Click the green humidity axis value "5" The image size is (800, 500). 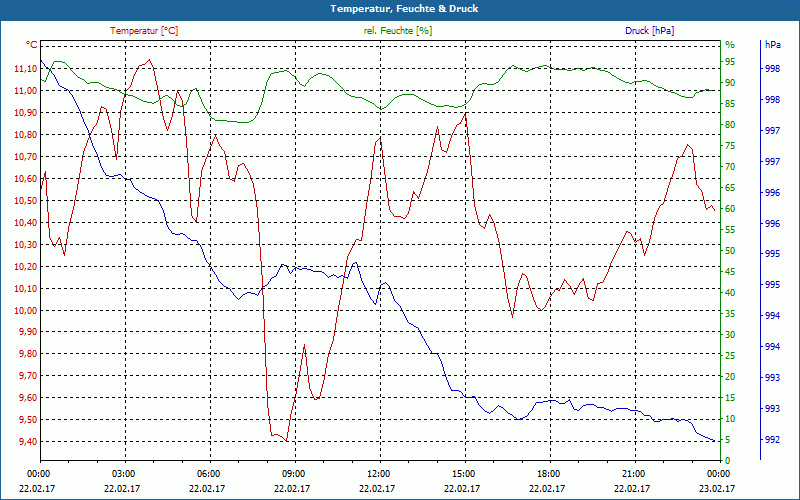pos(728,440)
